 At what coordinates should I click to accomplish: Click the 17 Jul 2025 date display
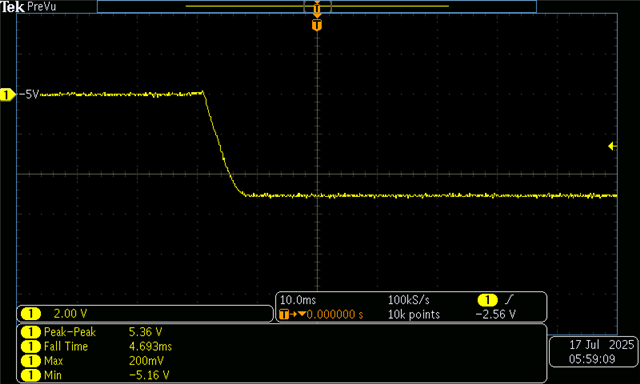(x=602, y=345)
